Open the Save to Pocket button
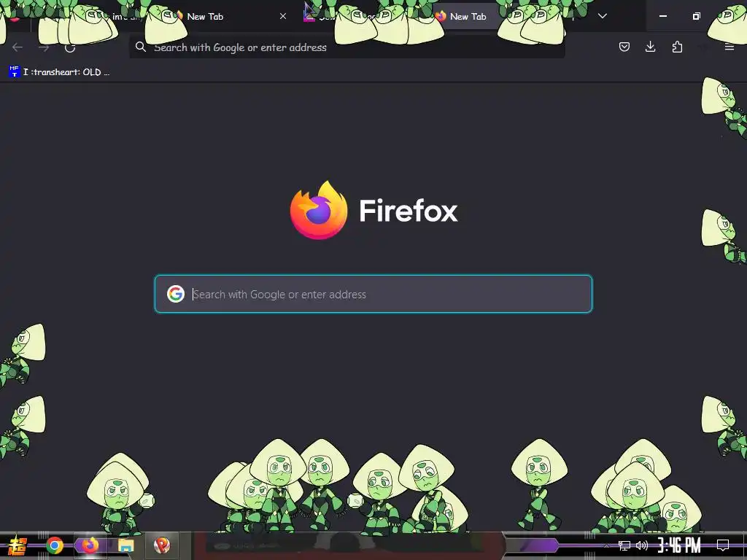This screenshot has height=560, width=747. click(x=624, y=47)
